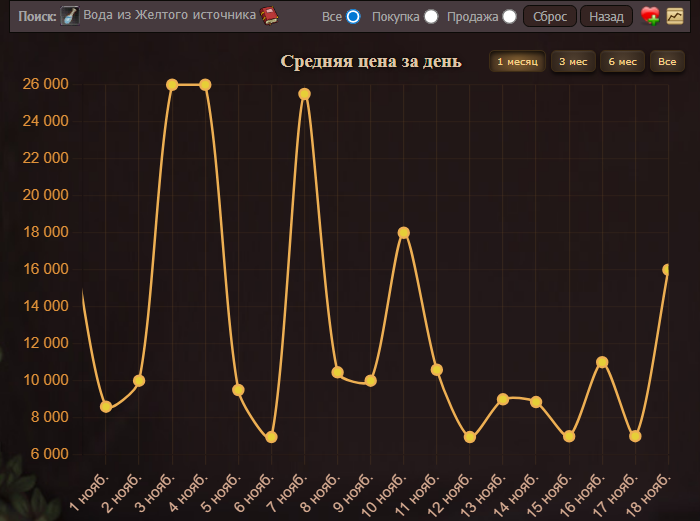Screen dimensions: 700x521
Task: Open the red book icon beside the item name
Action: click(269, 16)
